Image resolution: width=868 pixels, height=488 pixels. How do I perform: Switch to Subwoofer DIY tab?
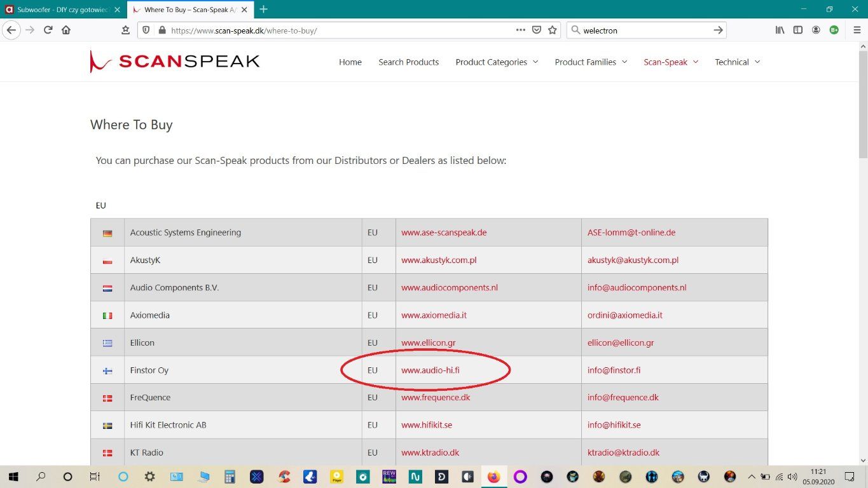[62, 10]
